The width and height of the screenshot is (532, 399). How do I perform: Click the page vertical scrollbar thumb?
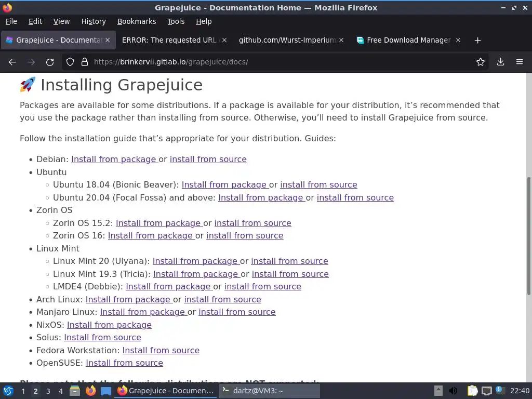point(528,236)
